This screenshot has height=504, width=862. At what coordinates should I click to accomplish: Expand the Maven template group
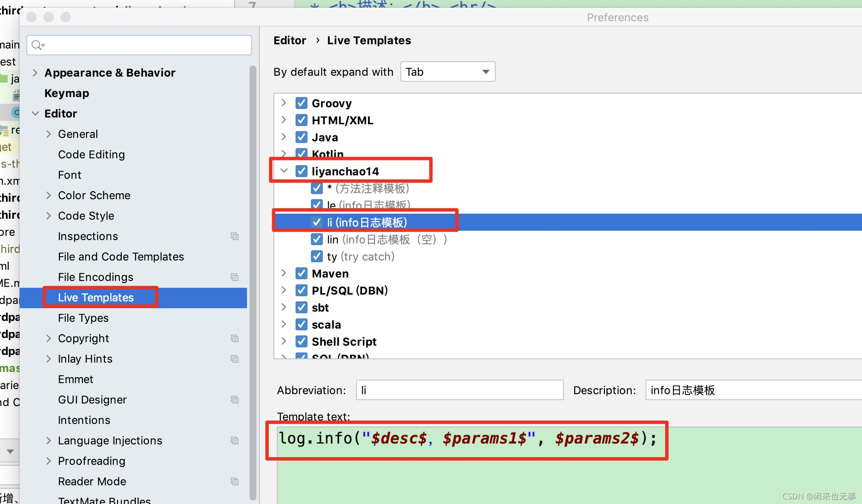coord(284,273)
